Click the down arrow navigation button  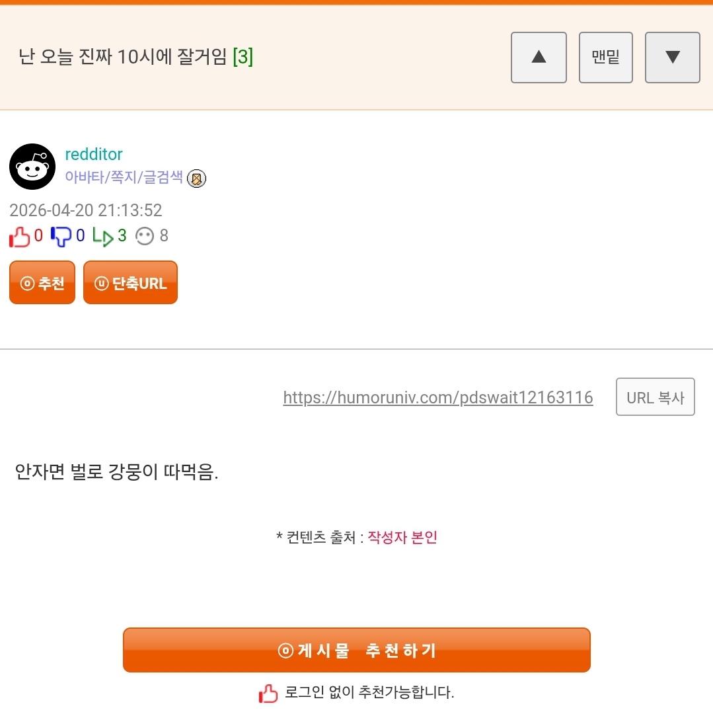point(672,58)
